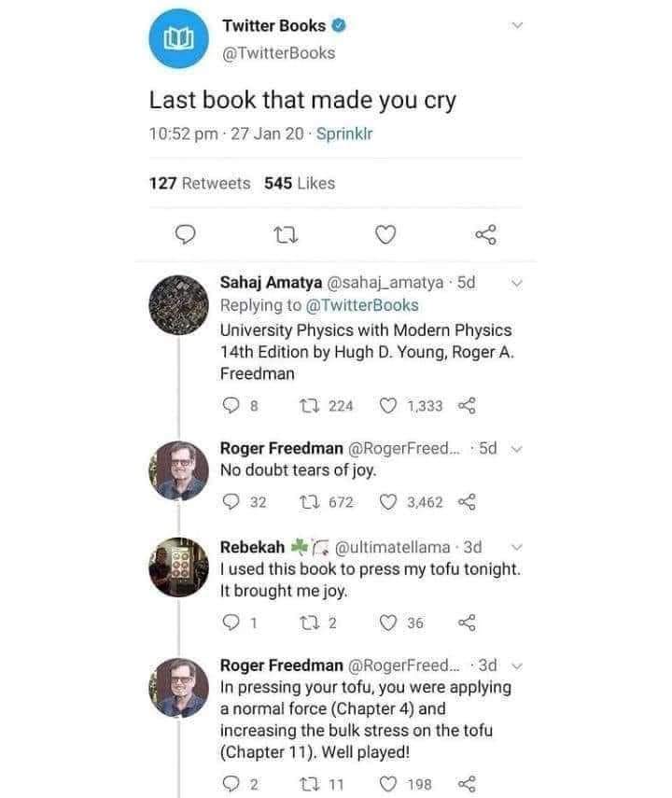
Task: Open the Sprinklr source link
Action: 344,133
